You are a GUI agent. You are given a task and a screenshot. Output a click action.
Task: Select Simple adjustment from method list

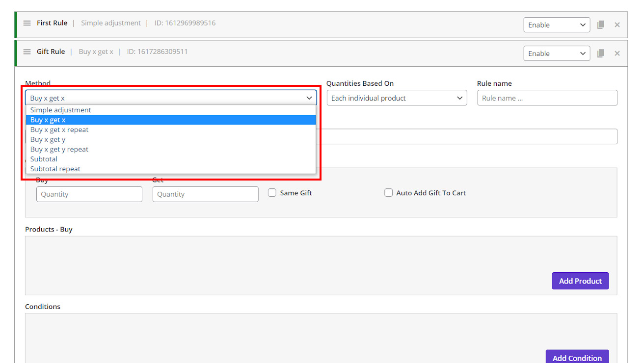point(61,110)
